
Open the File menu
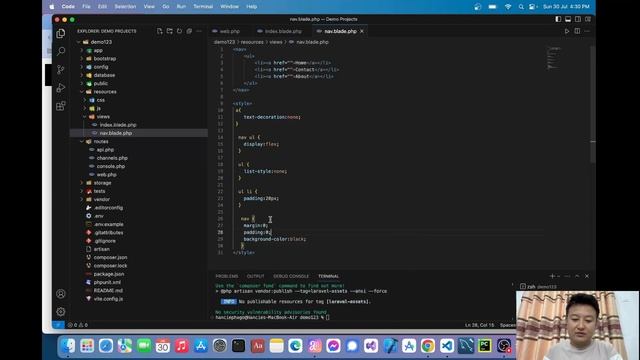[x=86, y=7]
